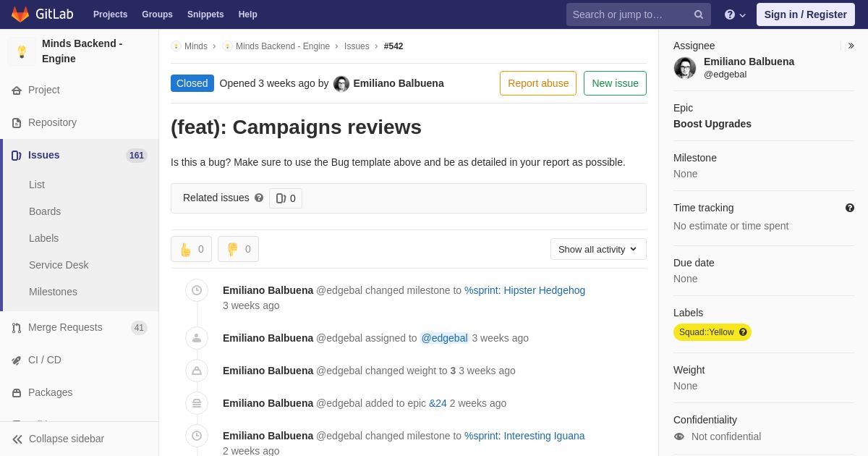The width and height of the screenshot is (868, 456).
Task: Click the Report abuse button
Action: point(538,83)
